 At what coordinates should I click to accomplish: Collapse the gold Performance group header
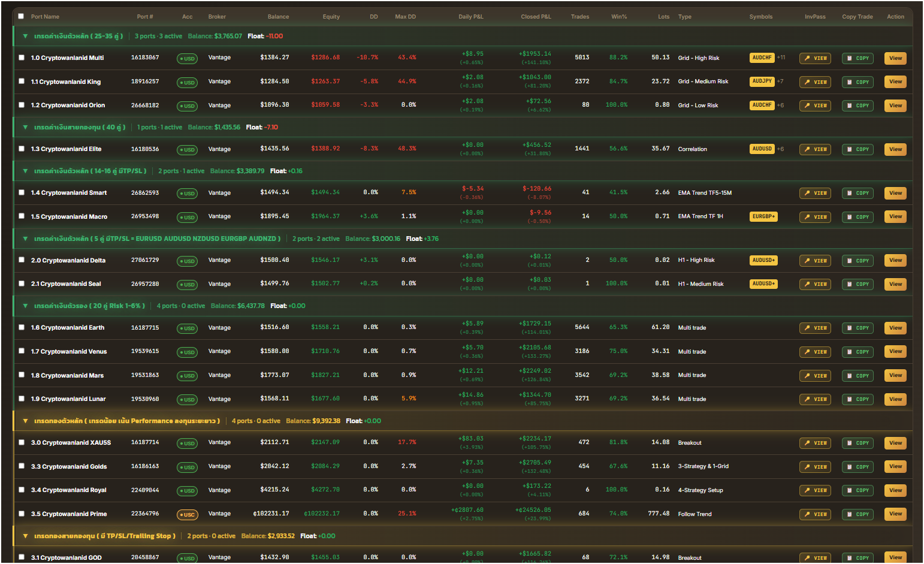click(25, 421)
